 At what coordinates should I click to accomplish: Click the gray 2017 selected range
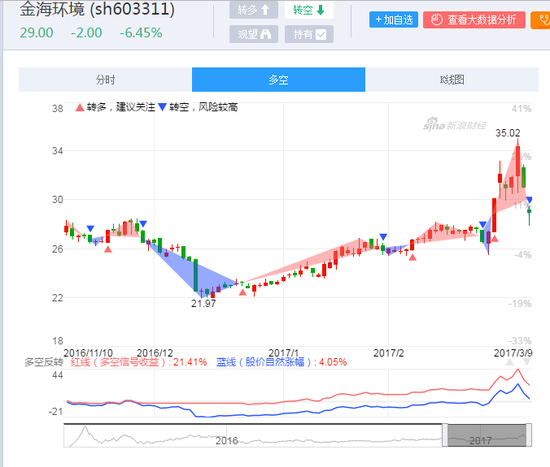coord(487,435)
